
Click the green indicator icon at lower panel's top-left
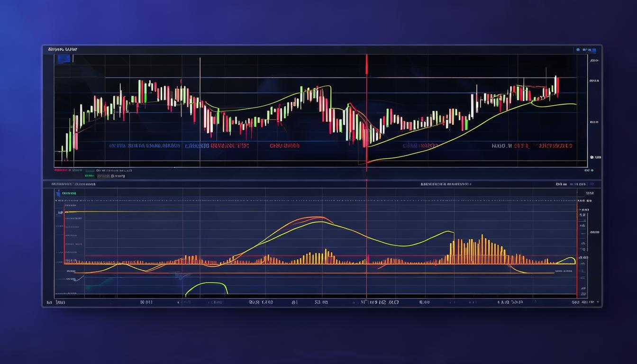pyautogui.click(x=58, y=193)
